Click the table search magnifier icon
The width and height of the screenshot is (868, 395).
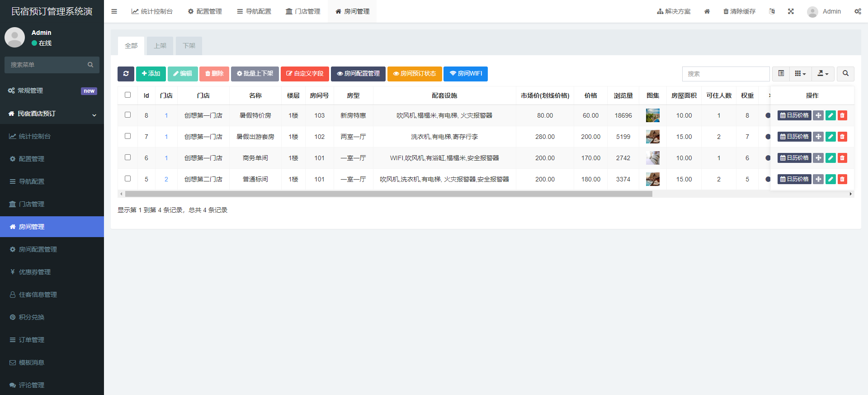[845, 74]
